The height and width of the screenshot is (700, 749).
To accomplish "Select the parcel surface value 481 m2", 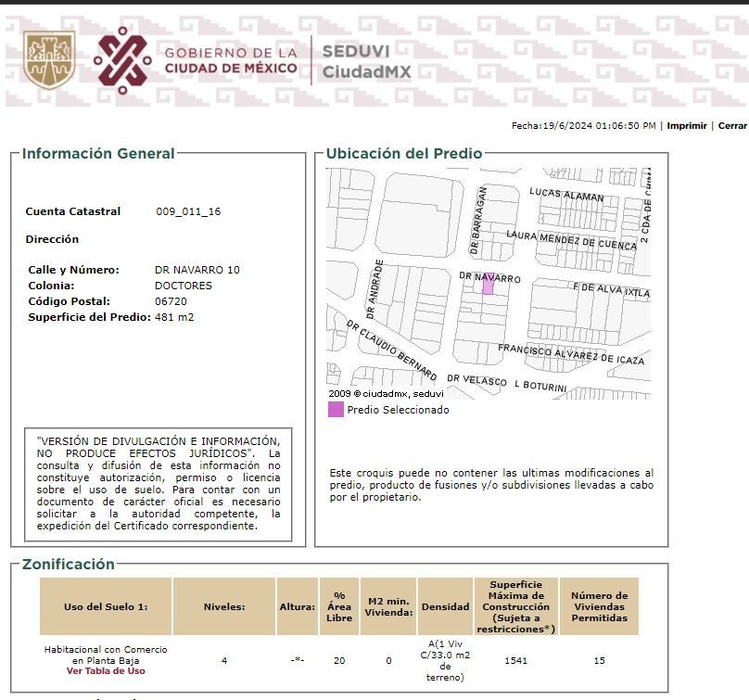I will pos(174,317).
